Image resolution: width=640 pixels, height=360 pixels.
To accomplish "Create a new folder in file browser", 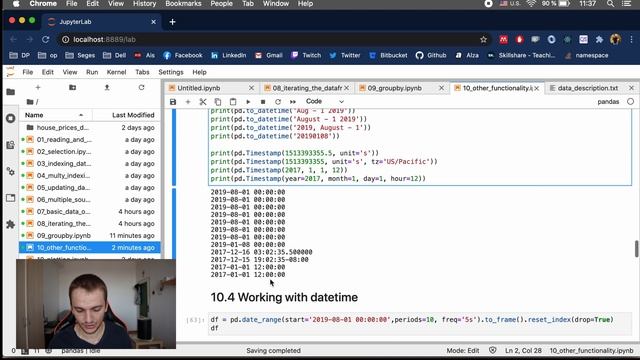I will (72, 87).
